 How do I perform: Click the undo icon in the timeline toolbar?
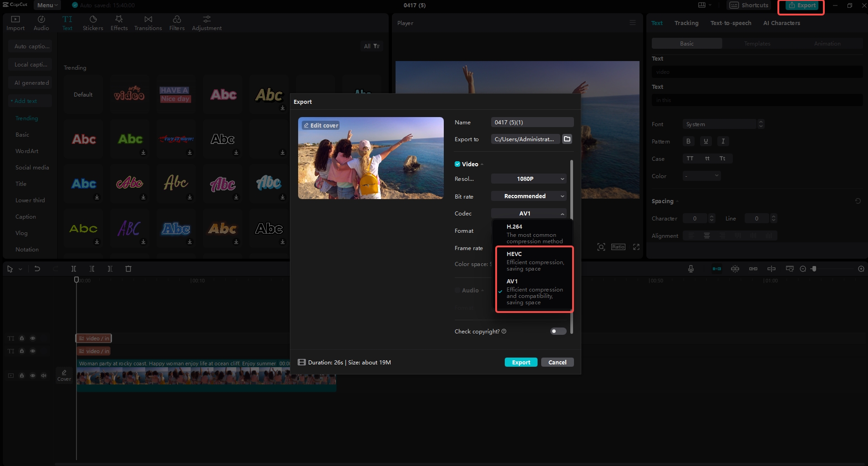pos(37,269)
